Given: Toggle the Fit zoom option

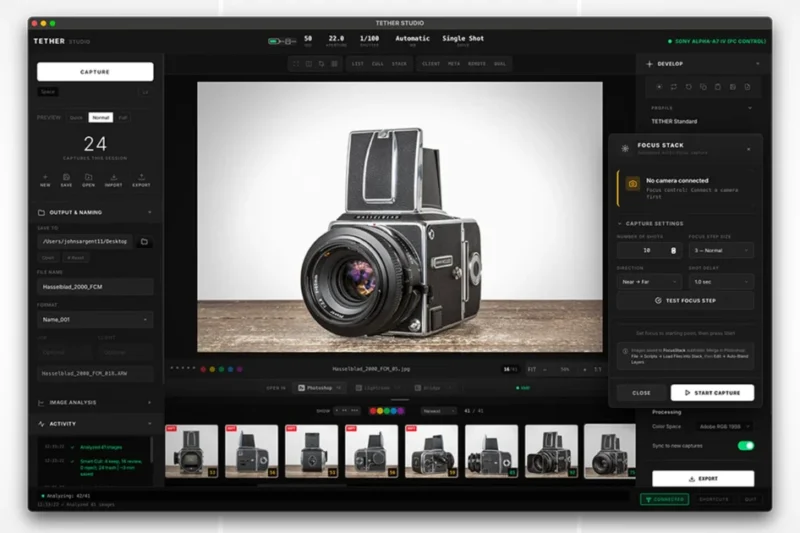Looking at the screenshot, I should (x=532, y=369).
